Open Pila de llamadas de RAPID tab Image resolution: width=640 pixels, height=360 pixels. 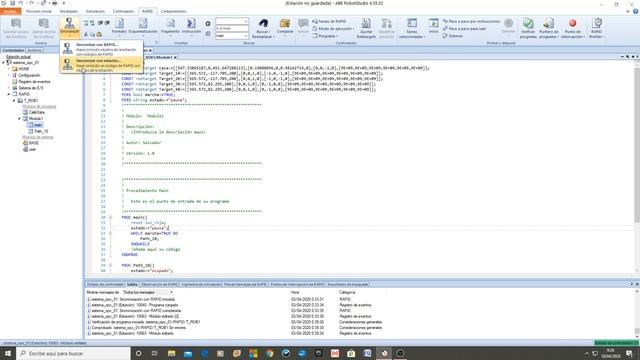(x=245, y=284)
